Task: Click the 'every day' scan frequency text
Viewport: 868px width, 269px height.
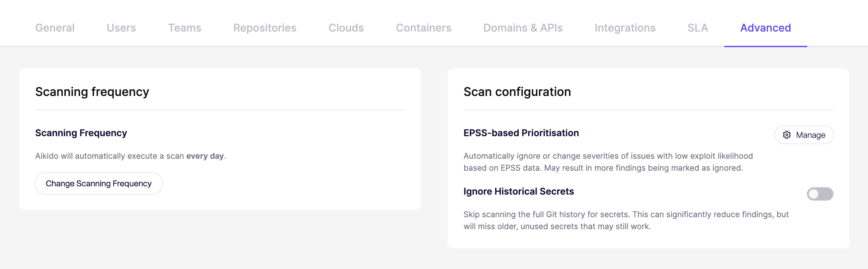Action: (x=205, y=156)
